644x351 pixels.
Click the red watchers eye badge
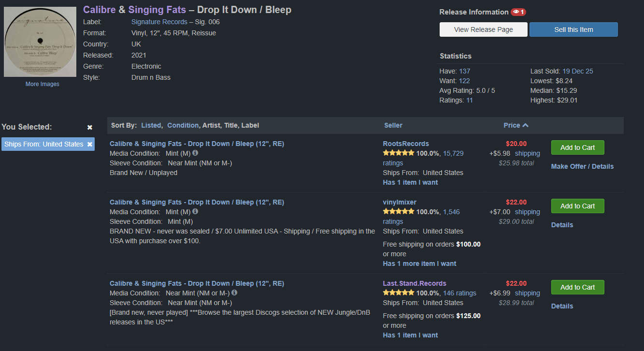point(518,12)
